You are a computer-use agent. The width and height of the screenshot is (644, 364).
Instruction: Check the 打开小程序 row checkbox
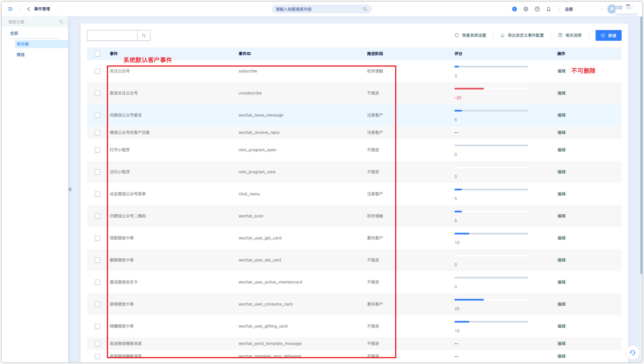pos(97,150)
